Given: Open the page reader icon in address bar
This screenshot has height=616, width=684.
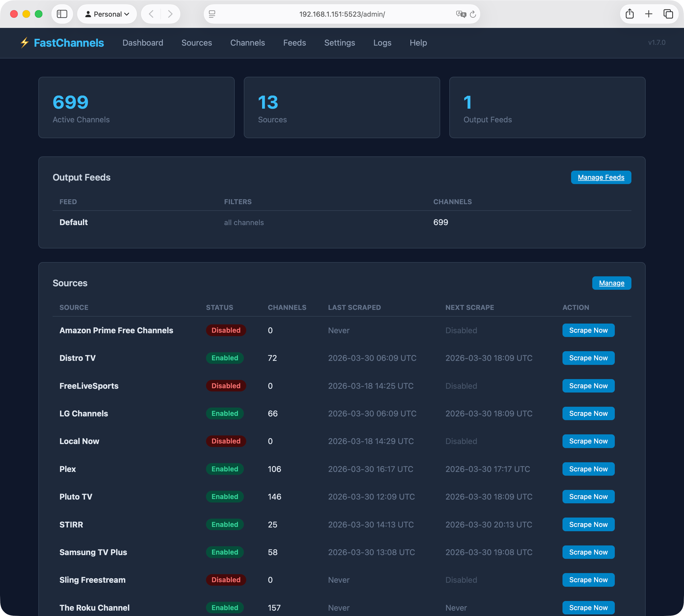Looking at the screenshot, I should [212, 14].
